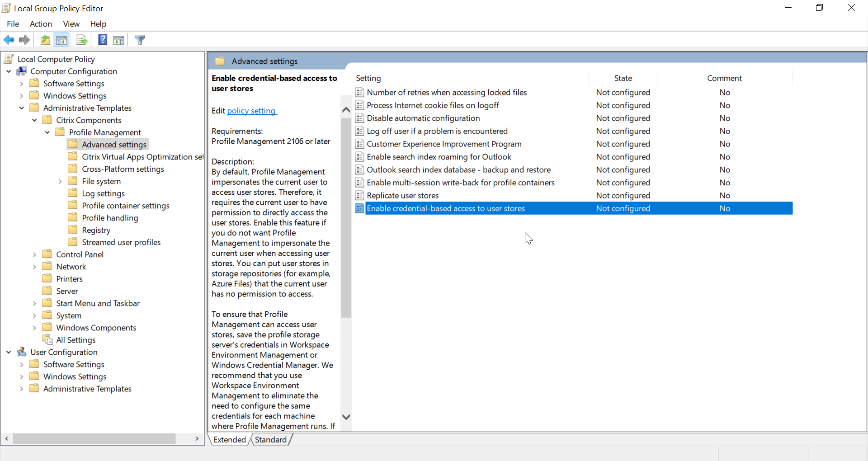Expand the File system folder

[x=60, y=181]
